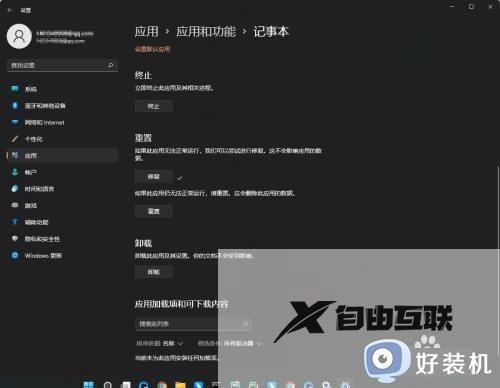Viewport: 500px width, 388px height.
Task: Open the user account avatar profile
Action: (x=19, y=36)
